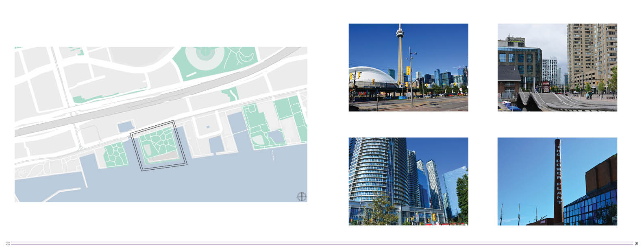Click the green park block left of outlined site
The height and width of the screenshot is (249, 644).
(x=115, y=154)
